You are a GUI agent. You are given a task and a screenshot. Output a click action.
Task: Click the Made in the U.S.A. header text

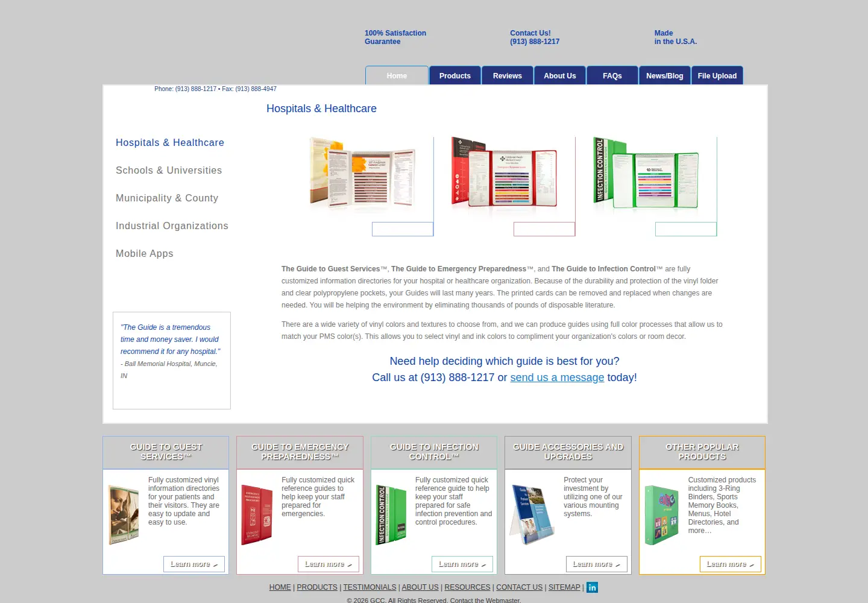676,37
